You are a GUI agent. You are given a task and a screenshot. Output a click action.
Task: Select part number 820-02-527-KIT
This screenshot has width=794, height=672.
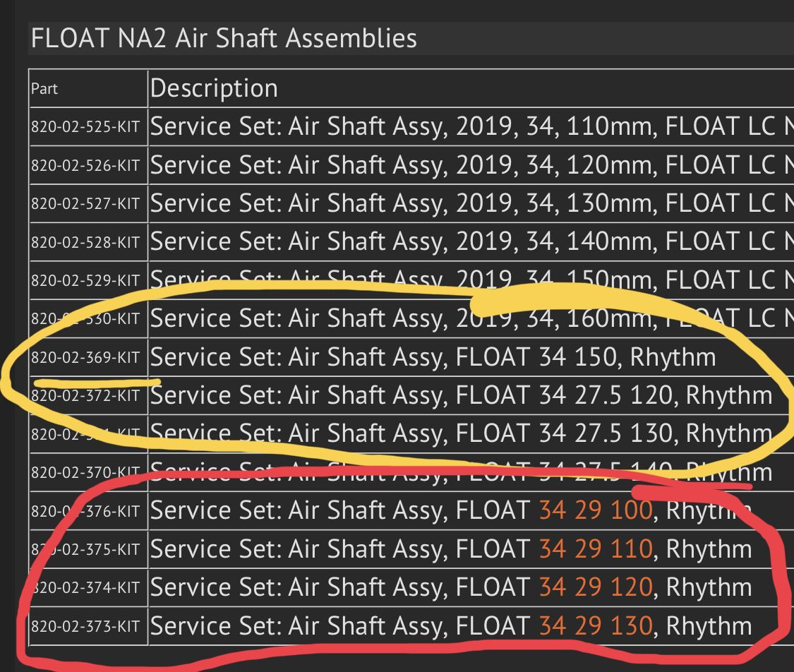pos(85,203)
